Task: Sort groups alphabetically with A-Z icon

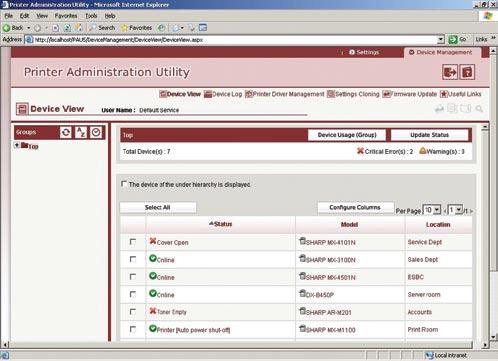Action: (x=81, y=132)
